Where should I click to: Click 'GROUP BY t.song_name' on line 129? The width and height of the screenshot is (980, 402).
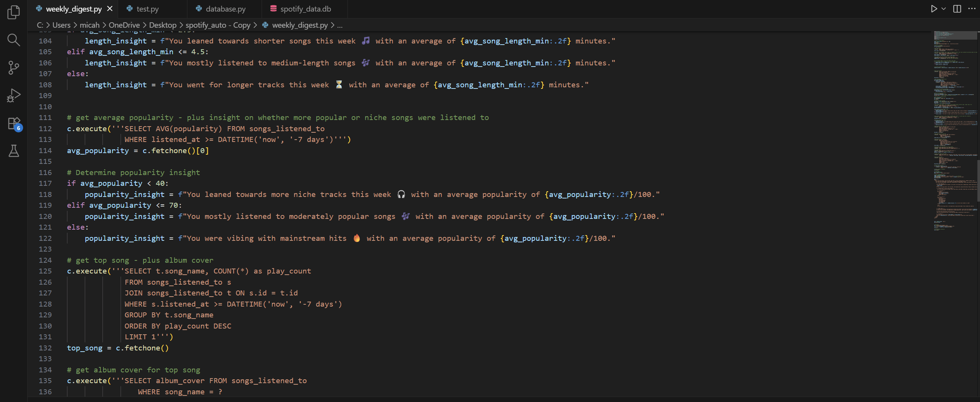click(x=169, y=315)
